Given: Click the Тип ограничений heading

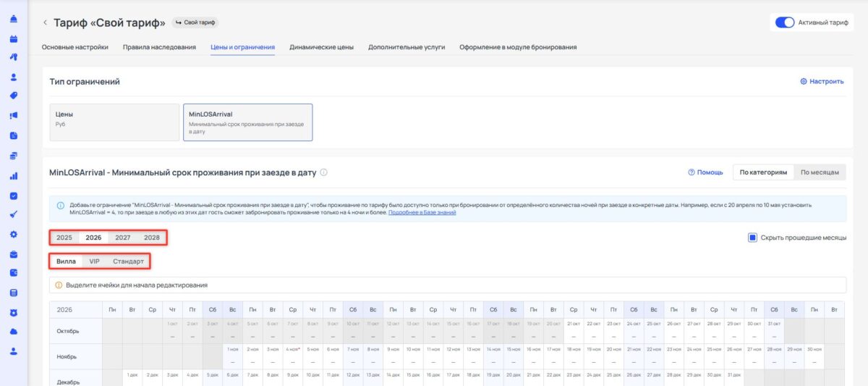Looking at the screenshot, I should pos(85,82).
